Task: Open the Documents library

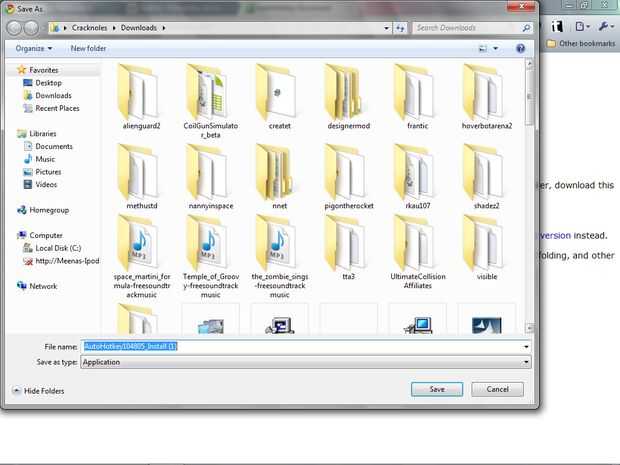Action: [x=48, y=146]
